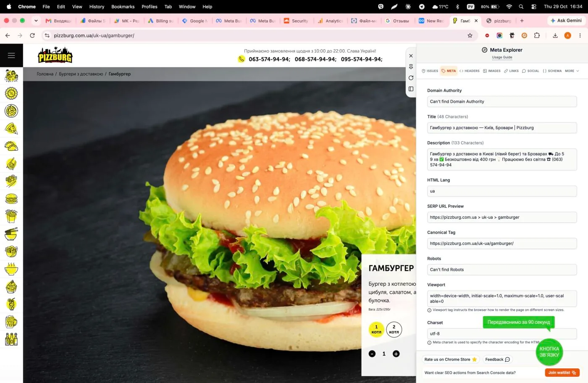This screenshot has height=383, width=588.
Task: Open the Ask Gemini button
Action: [566, 21]
